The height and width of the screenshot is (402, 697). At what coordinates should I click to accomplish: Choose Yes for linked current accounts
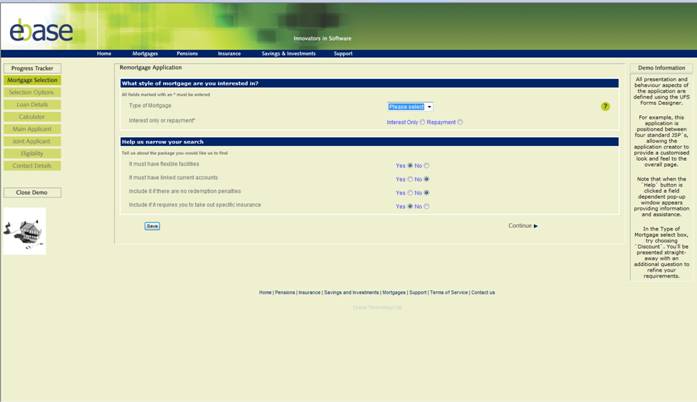(x=410, y=179)
